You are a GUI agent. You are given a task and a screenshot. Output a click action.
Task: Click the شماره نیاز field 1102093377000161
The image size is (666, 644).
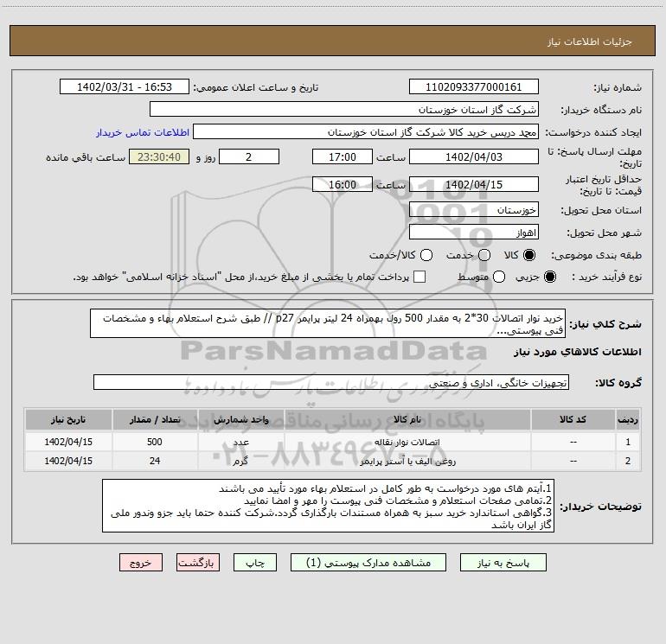tap(474, 87)
